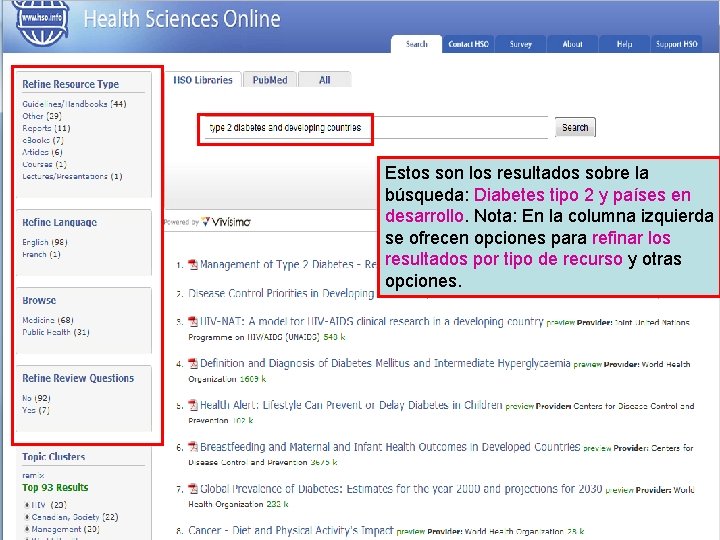Filter by Lectures/Presentations (1)

click(73, 176)
